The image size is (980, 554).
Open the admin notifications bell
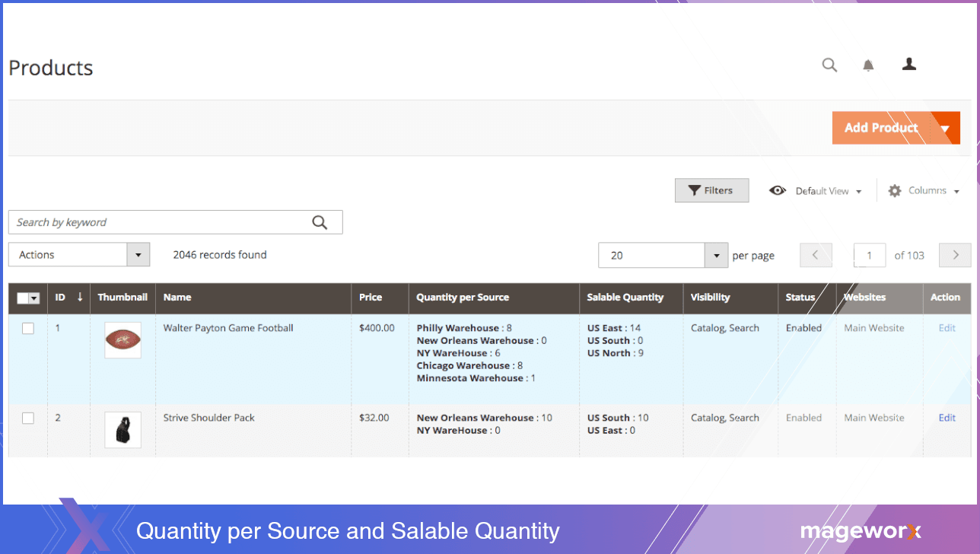pyautogui.click(x=868, y=65)
